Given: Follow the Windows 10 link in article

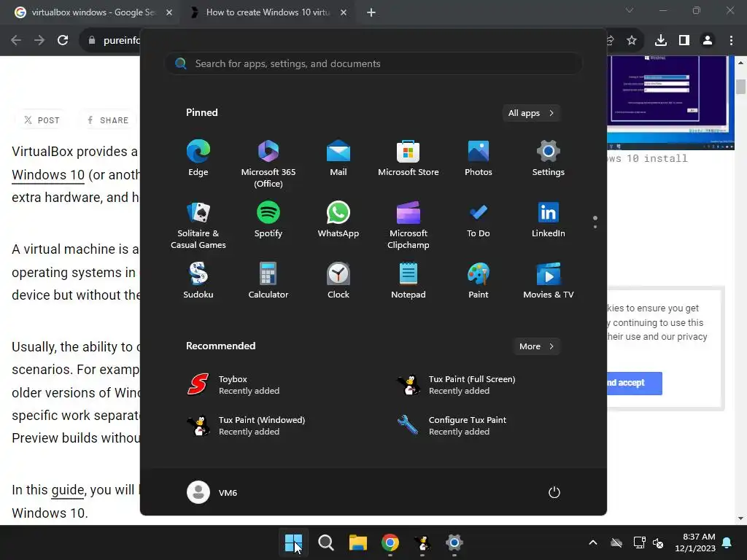Looking at the screenshot, I should (48, 175).
